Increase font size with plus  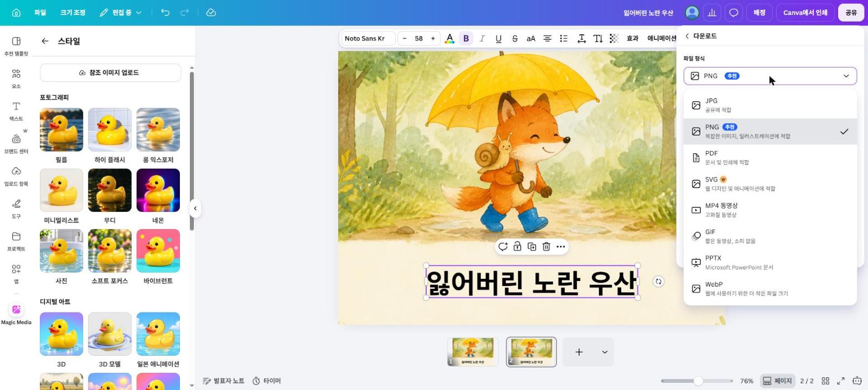tap(433, 38)
